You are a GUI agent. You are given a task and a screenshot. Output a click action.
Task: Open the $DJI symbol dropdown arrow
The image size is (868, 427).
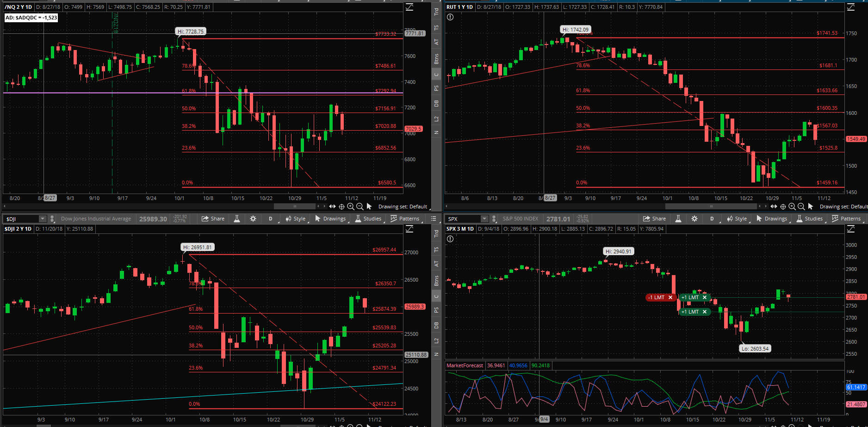pyautogui.click(x=43, y=219)
